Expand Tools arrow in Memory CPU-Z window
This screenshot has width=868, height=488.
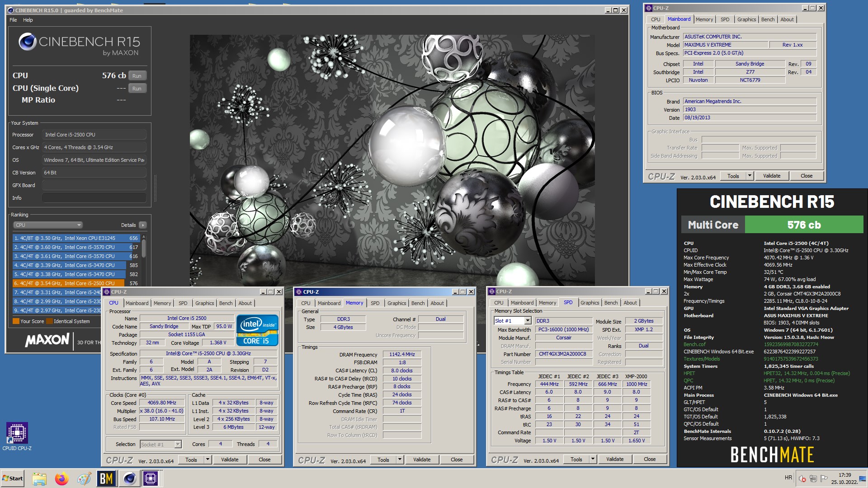click(x=400, y=460)
